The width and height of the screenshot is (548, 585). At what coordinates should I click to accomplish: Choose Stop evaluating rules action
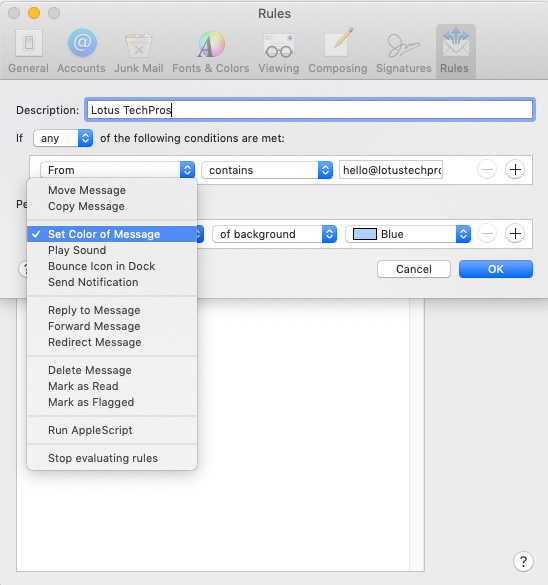pos(112,458)
